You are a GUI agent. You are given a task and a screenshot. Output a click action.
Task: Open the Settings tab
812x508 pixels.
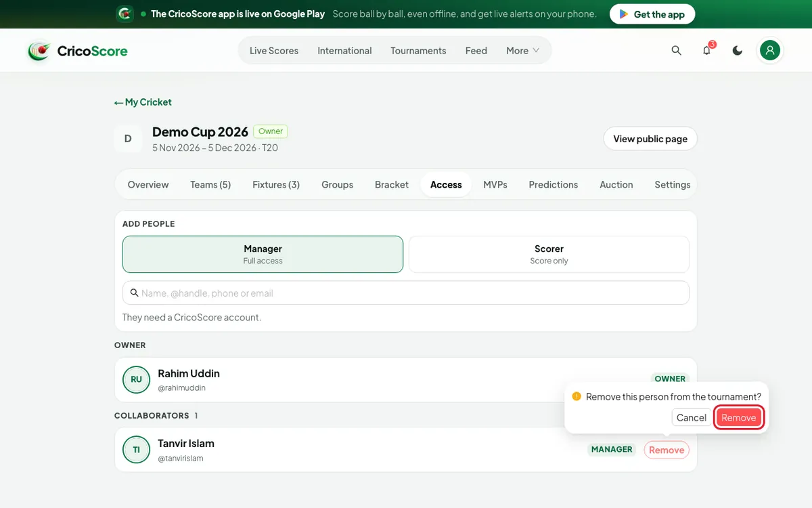[673, 184]
